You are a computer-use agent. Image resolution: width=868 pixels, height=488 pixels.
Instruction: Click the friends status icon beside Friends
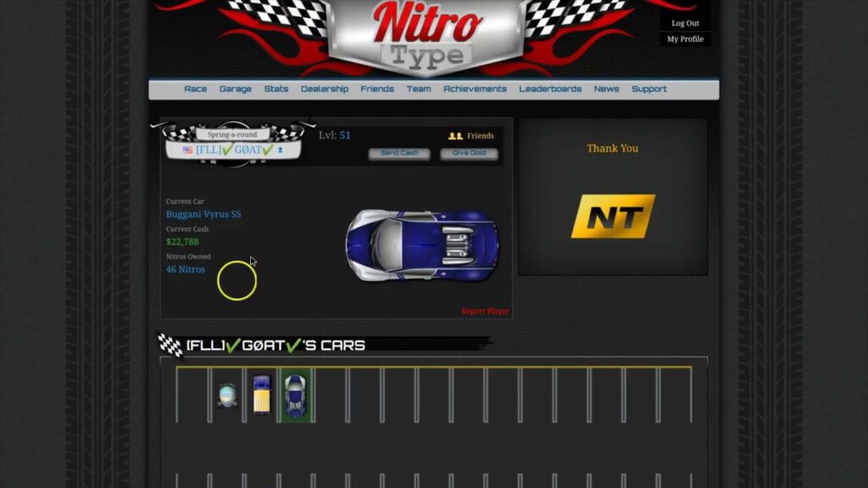[455, 136]
